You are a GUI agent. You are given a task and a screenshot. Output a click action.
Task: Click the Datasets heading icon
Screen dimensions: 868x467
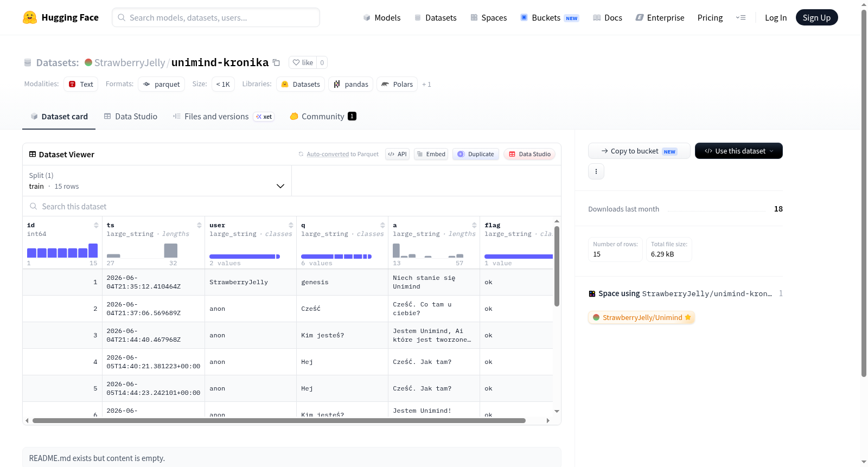[x=28, y=63]
